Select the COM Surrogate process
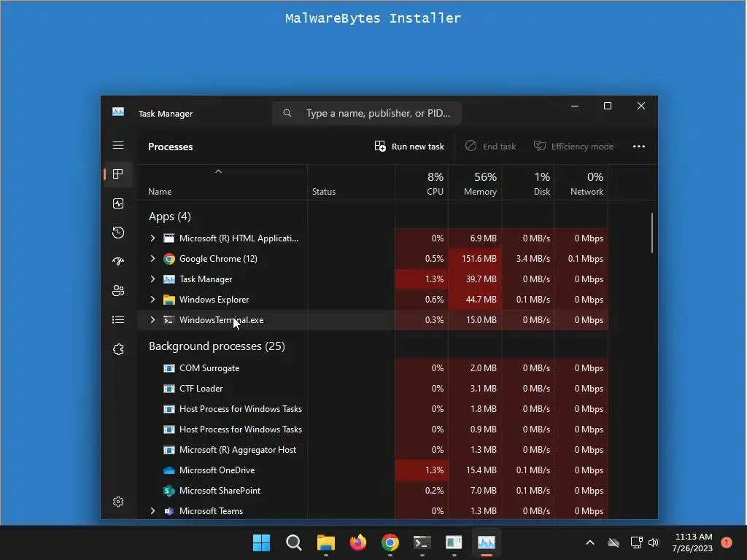 point(209,368)
